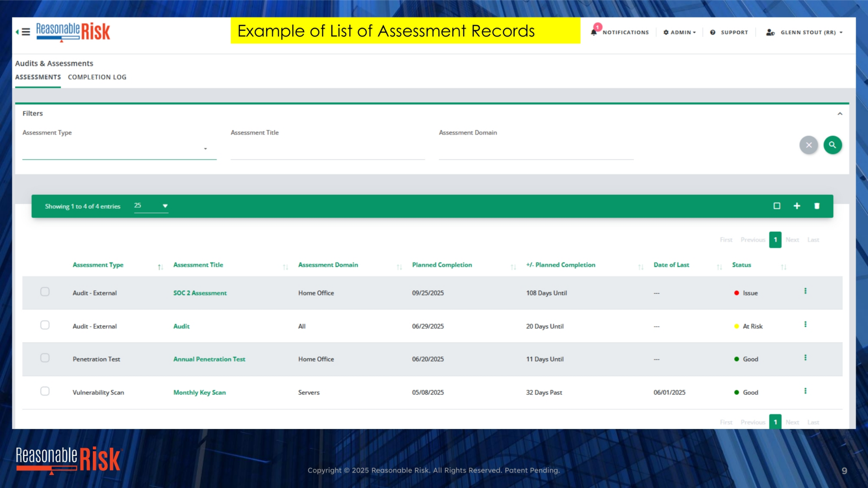The image size is (868, 488).
Task: Open the Audit assessment link
Action: click(x=181, y=326)
